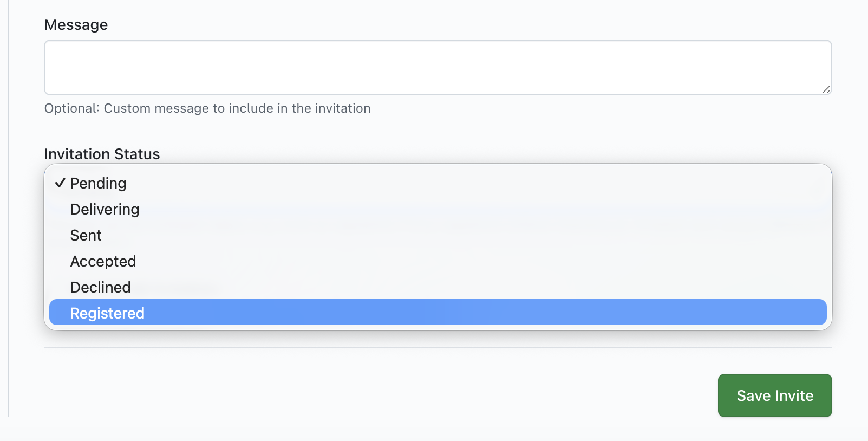The height and width of the screenshot is (441, 868).
Task: Click the Invitation Status label
Action: (x=102, y=154)
